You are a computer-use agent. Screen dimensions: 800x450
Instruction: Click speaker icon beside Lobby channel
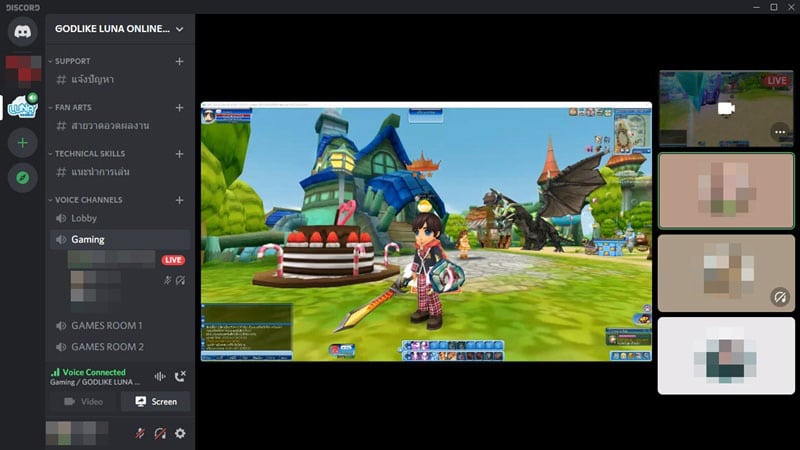[x=61, y=218]
